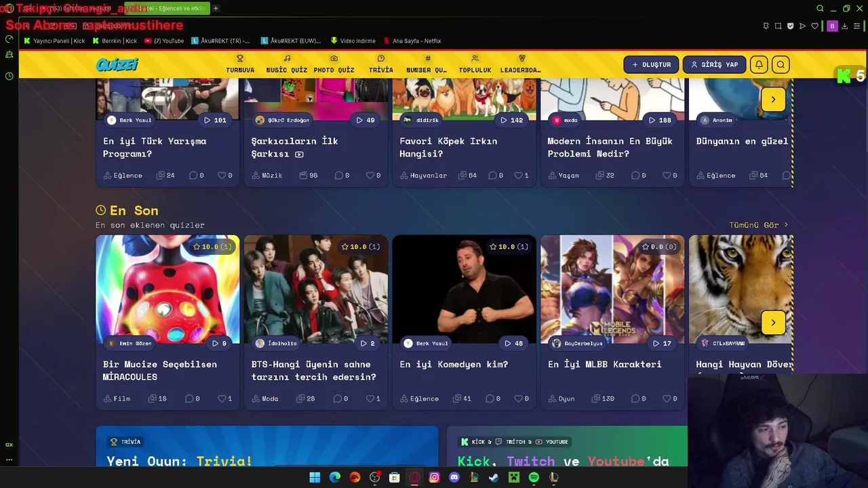Like the Miraculous quiz heart icon
The width and height of the screenshot is (868, 488).
221,399
